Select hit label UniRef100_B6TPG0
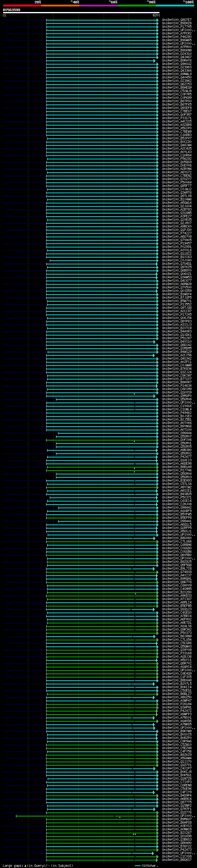 click(x=177, y=101)
